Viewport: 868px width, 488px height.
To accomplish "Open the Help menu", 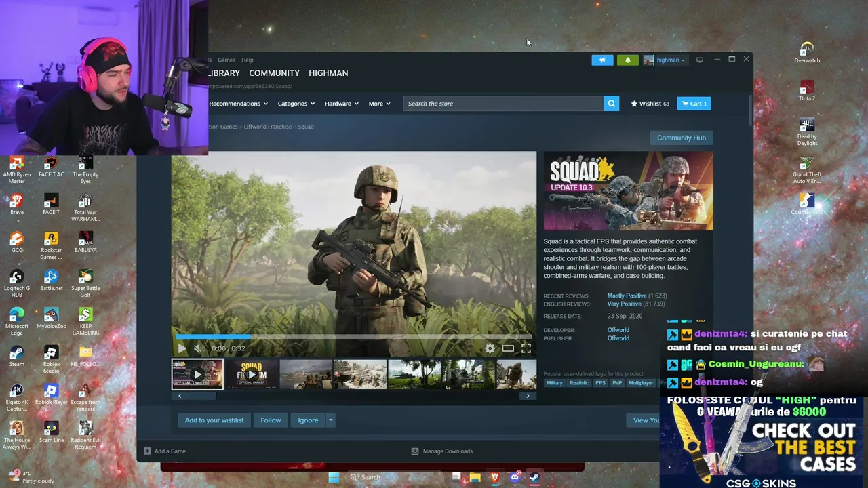I will 248,60.
